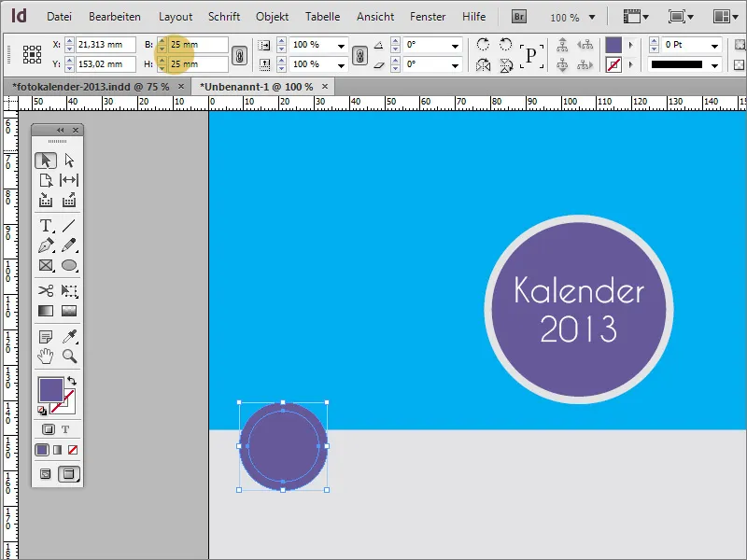Open Adobe Bridge via Br icon
The height and width of the screenshot is (560, 747).
[519, 17]
